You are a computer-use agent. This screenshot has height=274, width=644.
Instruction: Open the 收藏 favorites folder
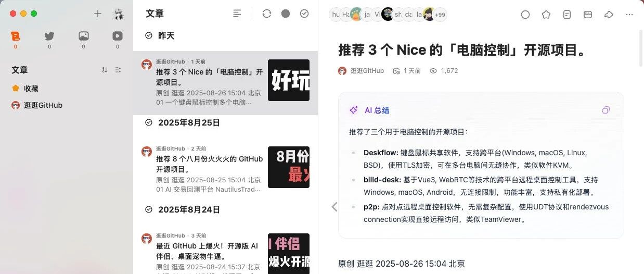point(67,89)
